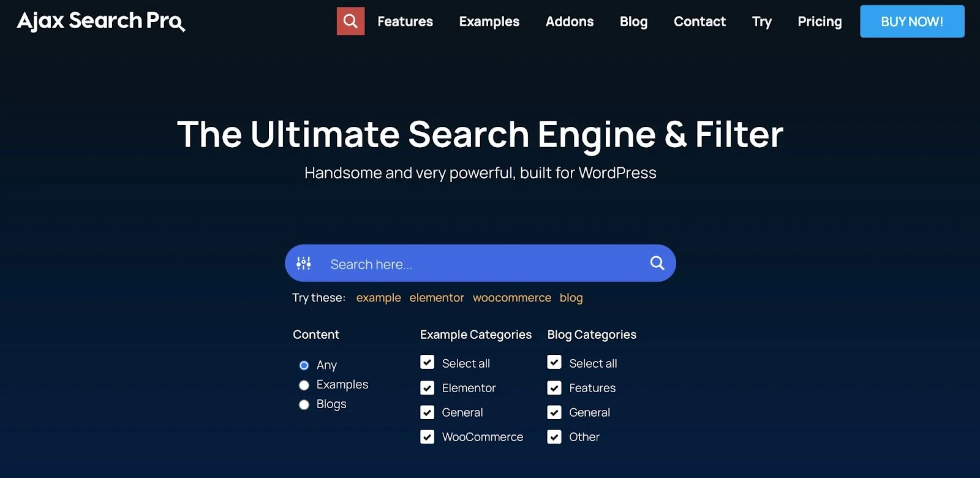Viewport: 980px width, 478px height.
Task: Toggle Select all under Example Categories
Action: click(428, 363)
